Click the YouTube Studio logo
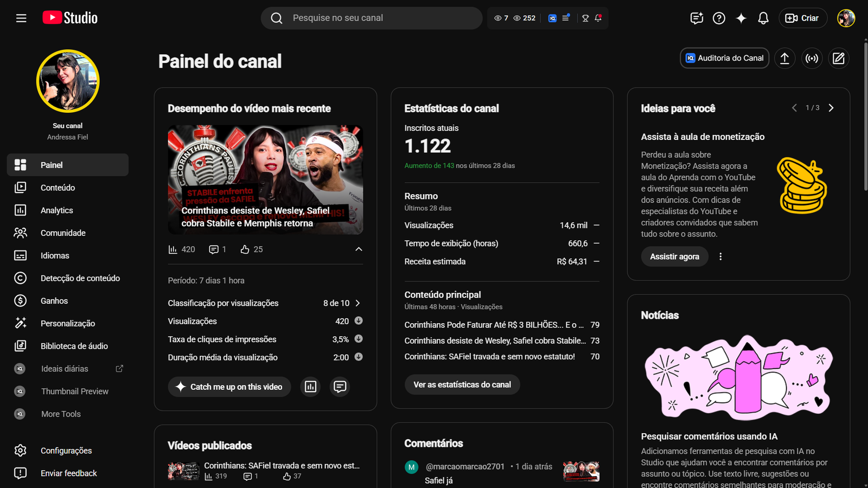This screenshot has width=868, height=488. 70,18
